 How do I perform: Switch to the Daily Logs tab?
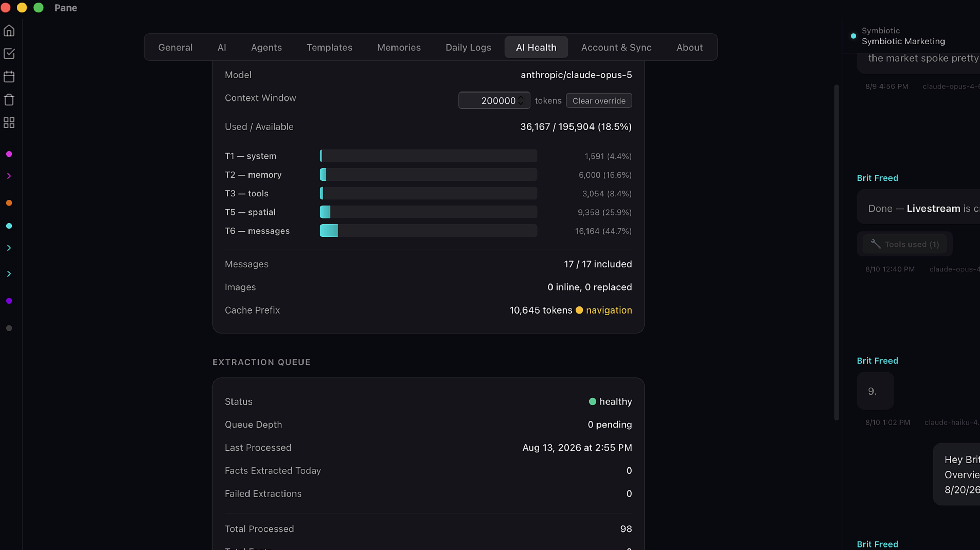click(468, 48)
